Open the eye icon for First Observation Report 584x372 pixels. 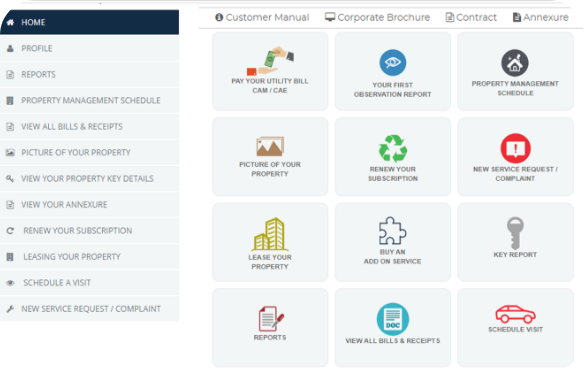[x=393, y=63]
